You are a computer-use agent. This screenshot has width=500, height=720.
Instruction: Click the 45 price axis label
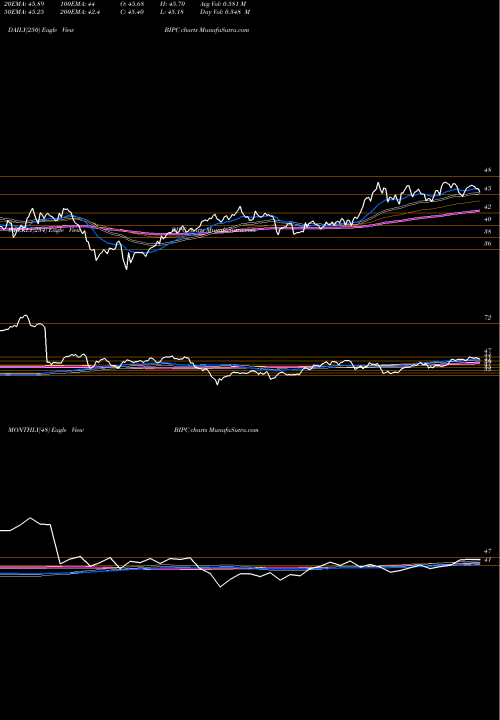pos(487,188)
